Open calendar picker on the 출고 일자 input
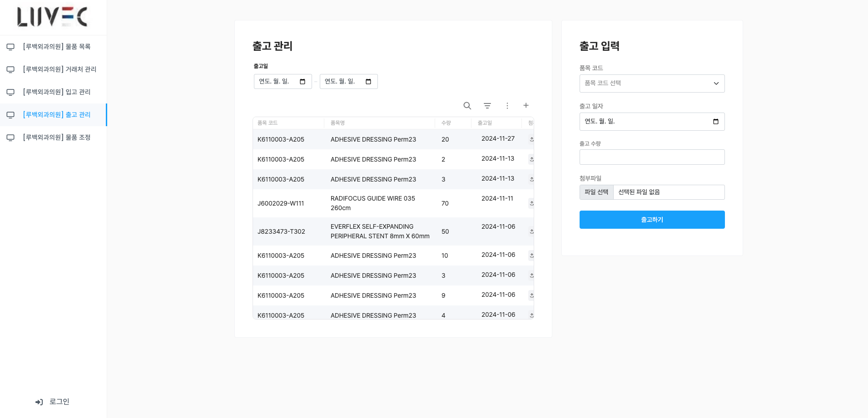 click(x=716, y=122)
